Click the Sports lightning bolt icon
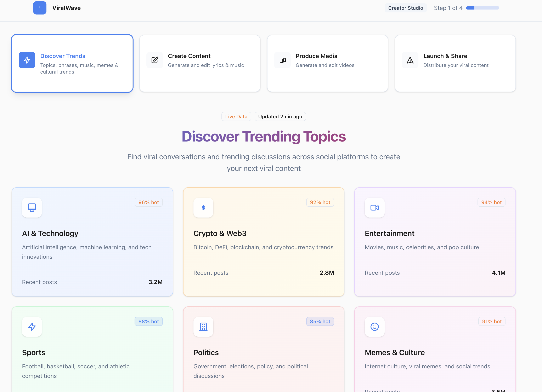Image resolution: width=542 pixels, height=392 pixels. [x=32, y=327]
